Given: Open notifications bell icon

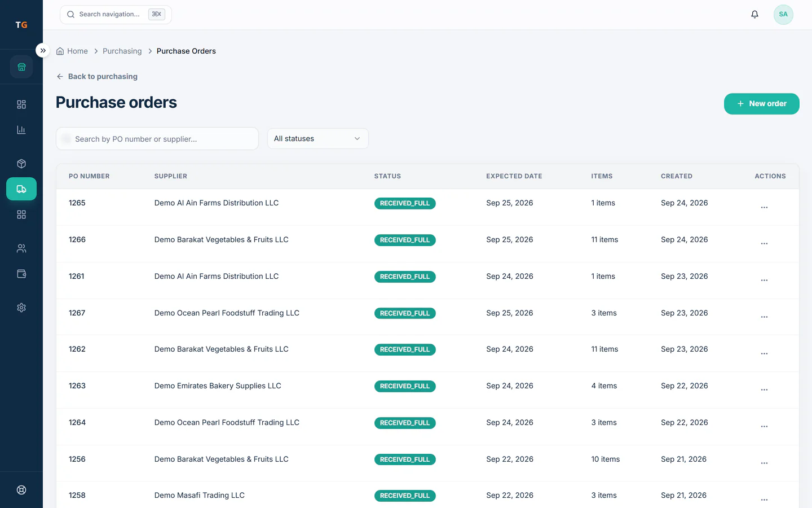Looking at the screenshot, I should 754,14.
